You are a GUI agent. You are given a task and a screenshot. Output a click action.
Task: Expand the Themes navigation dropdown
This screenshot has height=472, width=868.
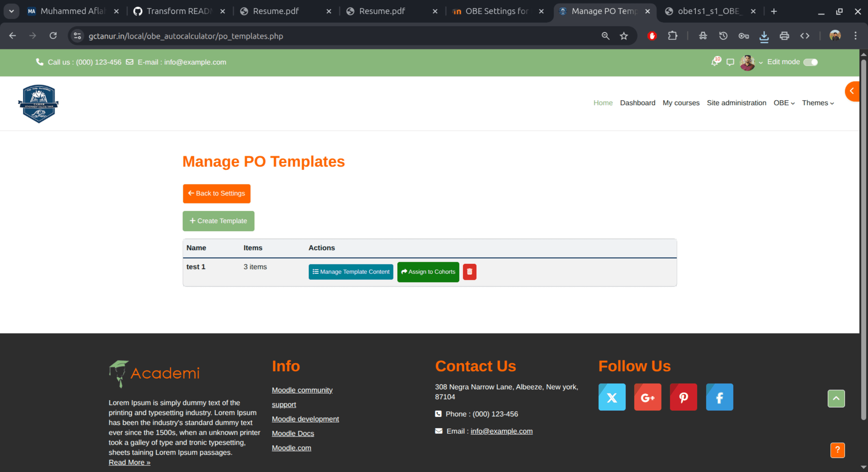click(x=818, y=103)
